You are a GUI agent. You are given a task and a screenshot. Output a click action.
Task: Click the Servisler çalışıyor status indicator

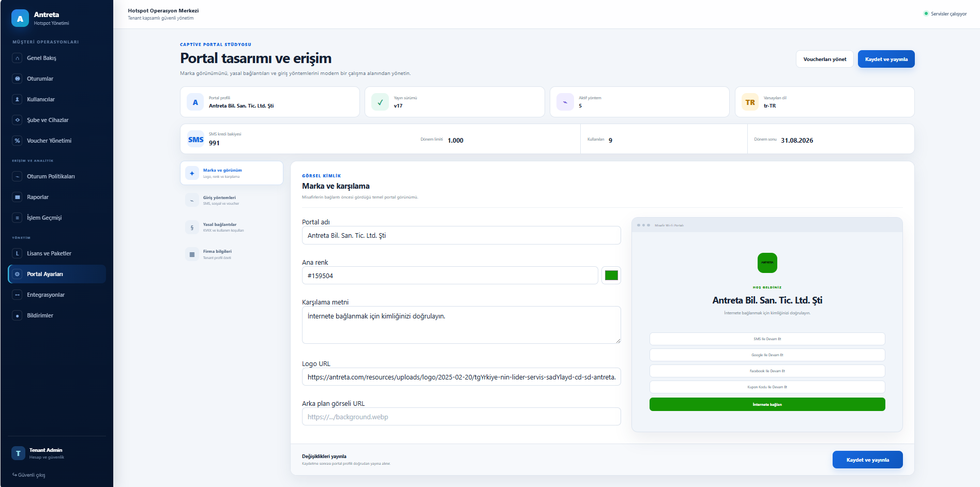pyautogui.click(x=945, y=14)
